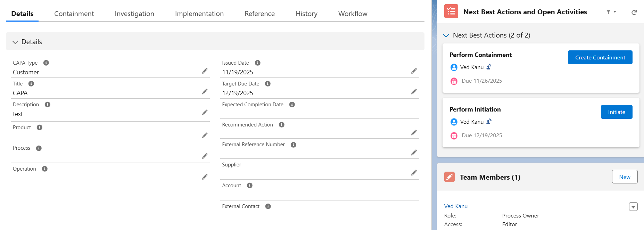Open the Workflow tab

pyautogui.click(x=353, y=14)
